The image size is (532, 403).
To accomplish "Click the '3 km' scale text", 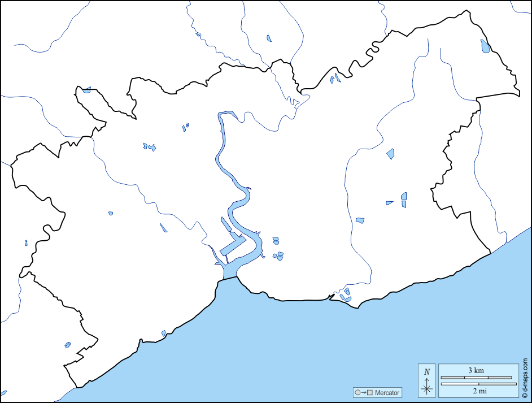I will click(476, 370).
